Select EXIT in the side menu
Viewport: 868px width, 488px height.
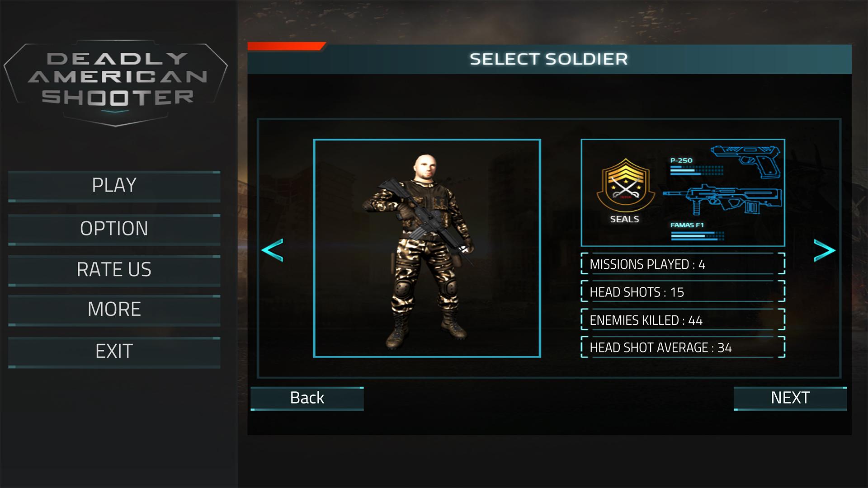(114, 352)
